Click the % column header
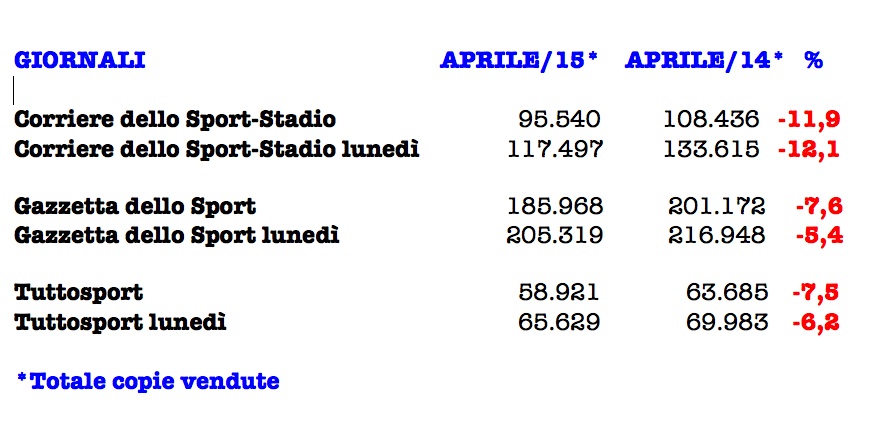This screenshot has width=894, height=426. (x=813, y=60)
